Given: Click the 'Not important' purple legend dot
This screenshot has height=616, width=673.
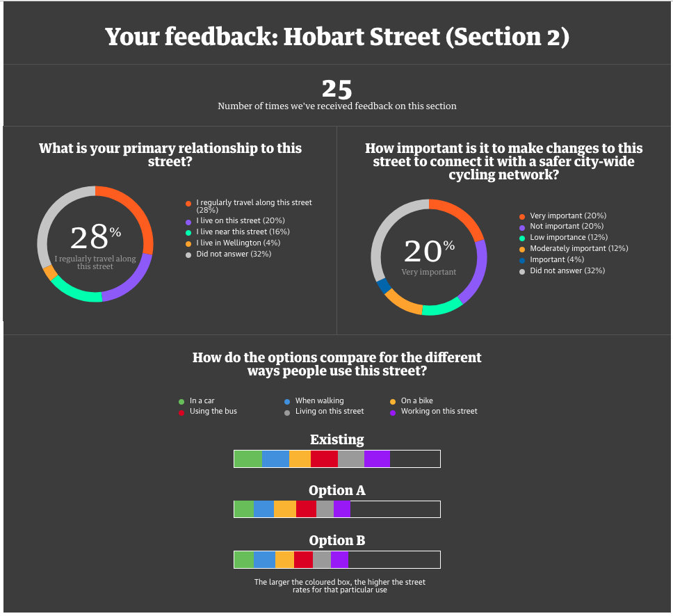Looking at the screenshot, I should pyautogui.click(x=522, y=227).
